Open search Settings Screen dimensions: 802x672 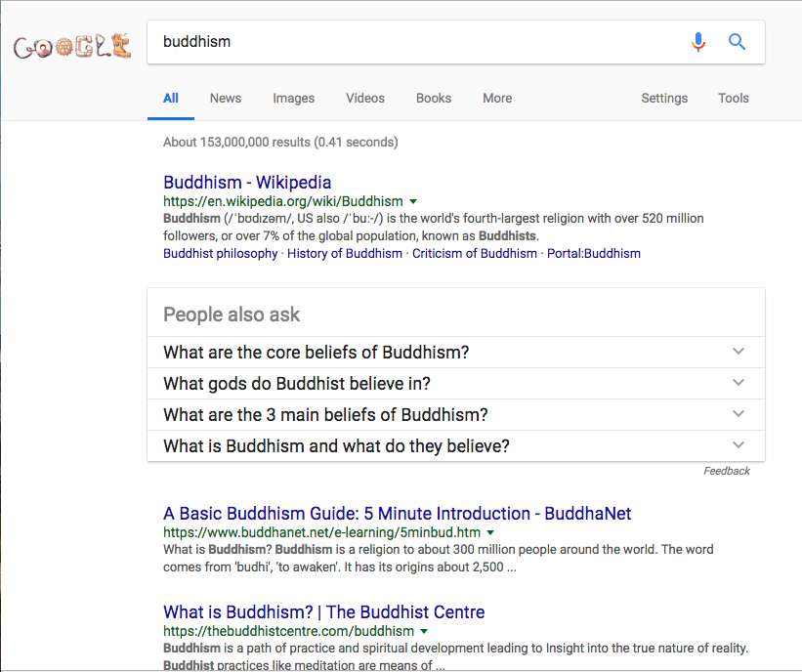[664, 99]
